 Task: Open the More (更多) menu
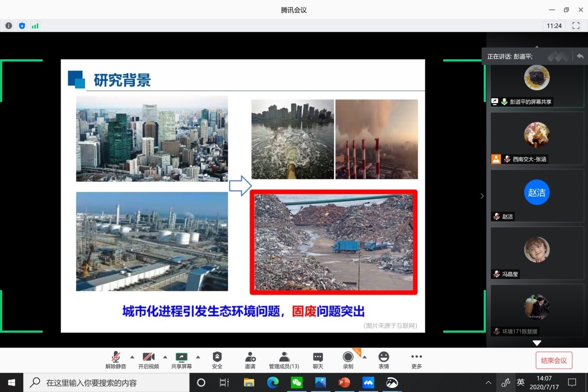[416, 360]
